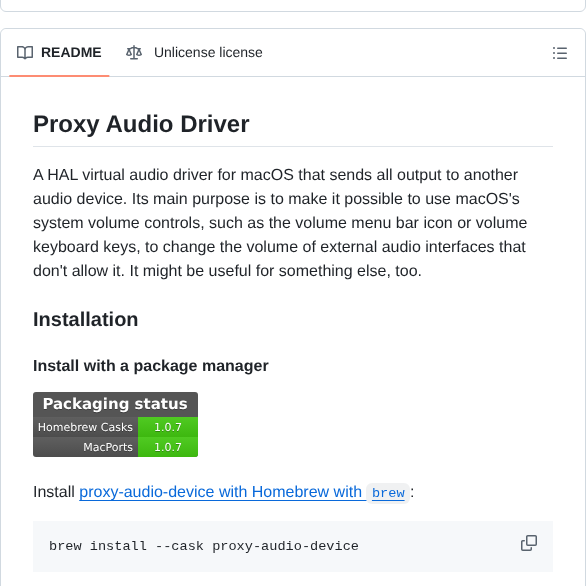This screenshot has width=586, height=586.
Task: Click MacPorts 1.0.7 badge row
Action: [x=115, y=447]
